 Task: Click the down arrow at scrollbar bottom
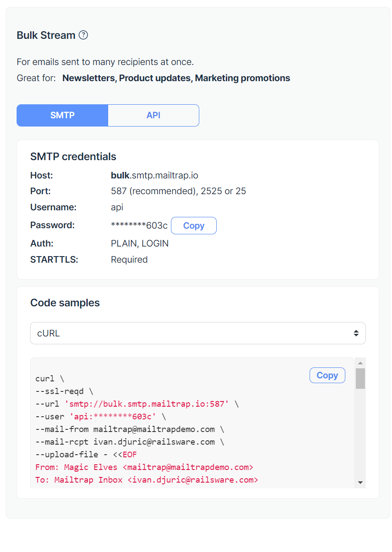point(361,481)
